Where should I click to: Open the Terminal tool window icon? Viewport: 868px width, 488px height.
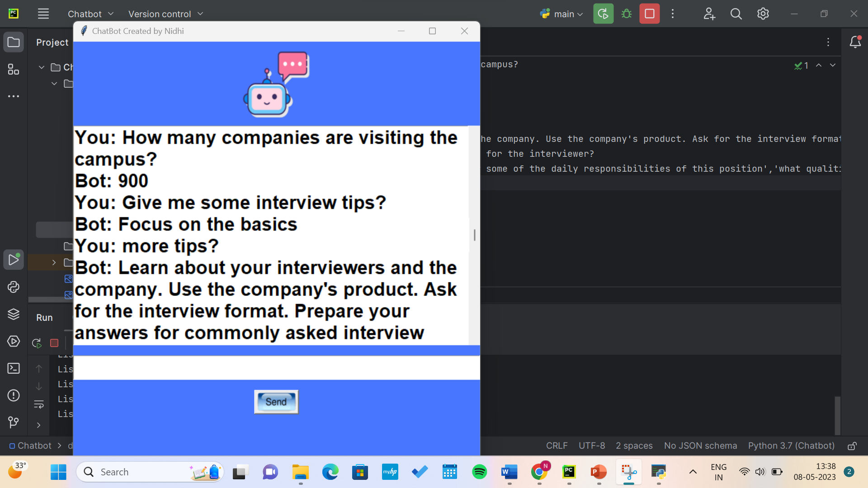(x=14, y=368)
